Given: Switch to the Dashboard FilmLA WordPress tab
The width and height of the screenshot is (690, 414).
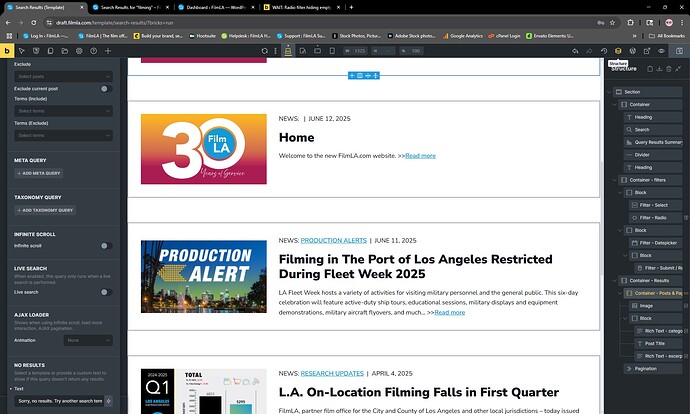Looking at the screenshot, I should (x=212, y=6).
